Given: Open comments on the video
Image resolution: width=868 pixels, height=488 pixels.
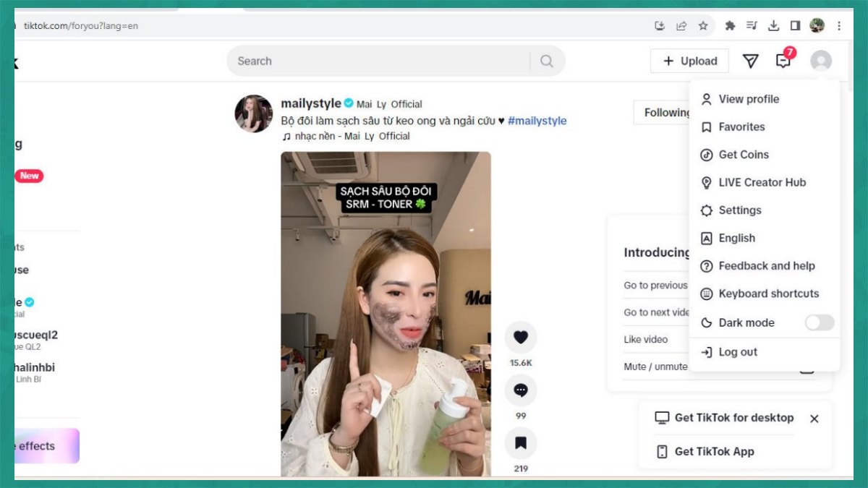Looking at the screenshot, I should tap(520, 390).
